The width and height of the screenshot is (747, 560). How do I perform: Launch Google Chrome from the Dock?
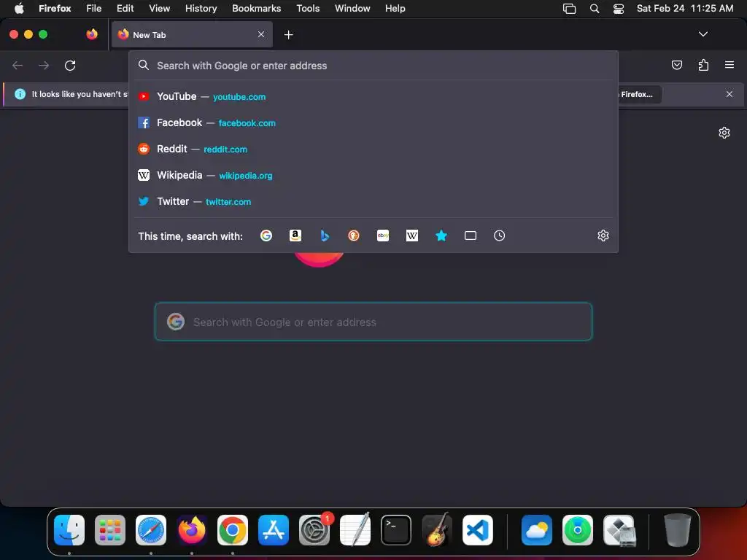(233, 530)
